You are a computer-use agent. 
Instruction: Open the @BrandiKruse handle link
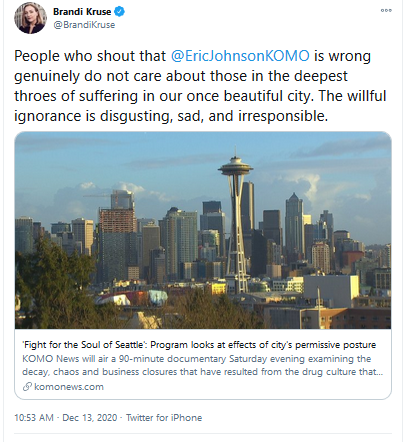coord(84,25)
